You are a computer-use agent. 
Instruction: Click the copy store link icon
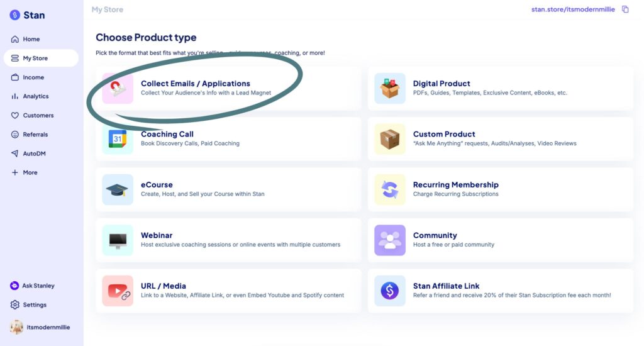(x=625, y=9)
